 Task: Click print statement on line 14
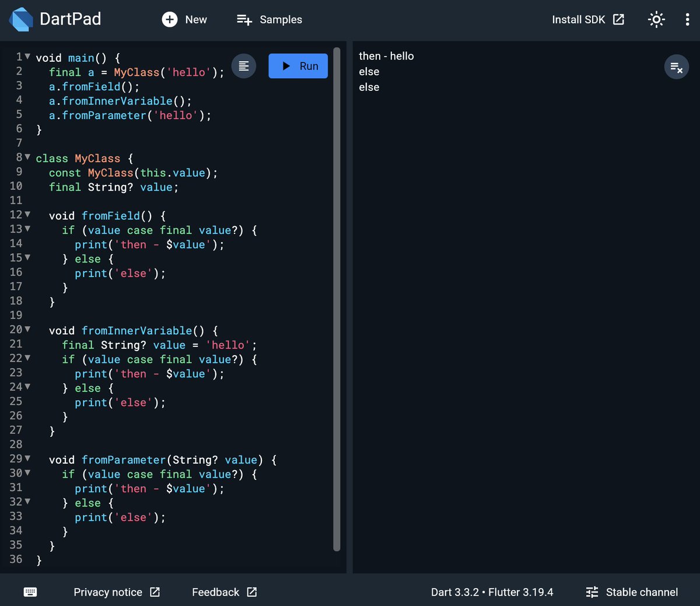(x=149, y=244)
